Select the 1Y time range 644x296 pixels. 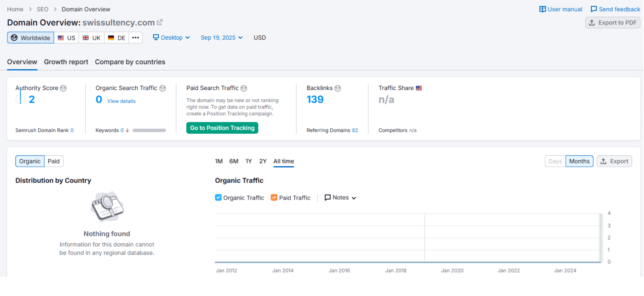click(x=249, y=161)
